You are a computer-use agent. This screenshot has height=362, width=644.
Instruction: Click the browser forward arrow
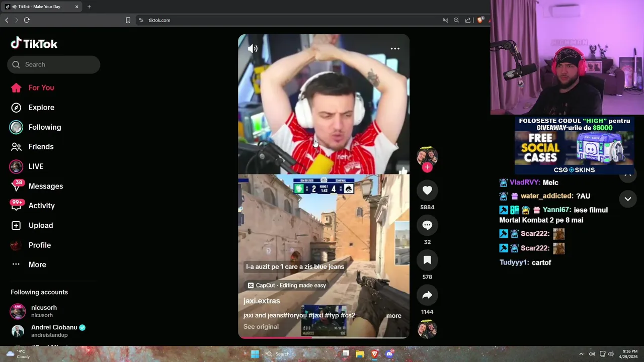pos(16,20)
